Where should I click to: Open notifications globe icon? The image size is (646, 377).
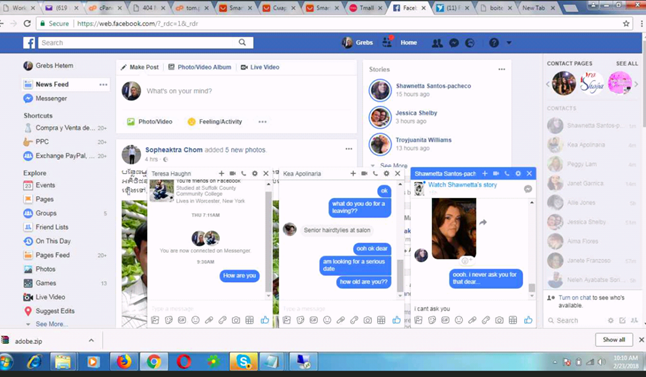pyautogui.click(x=470, y=43)
